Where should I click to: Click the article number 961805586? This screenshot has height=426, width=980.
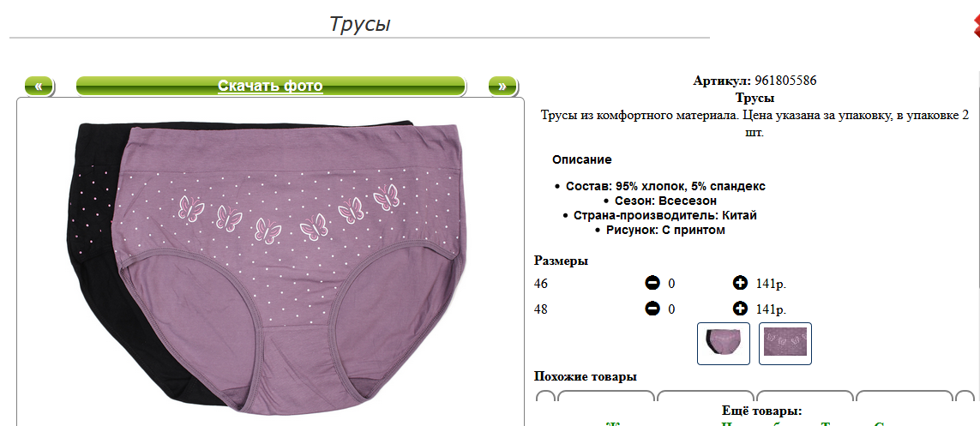pyautogui.click(x=785, y=81)
